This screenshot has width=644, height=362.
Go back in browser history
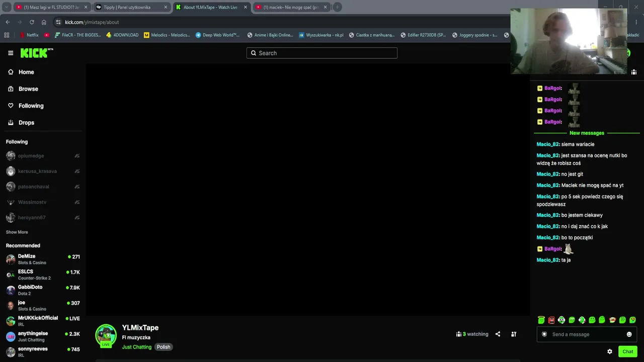coord(8,22)
